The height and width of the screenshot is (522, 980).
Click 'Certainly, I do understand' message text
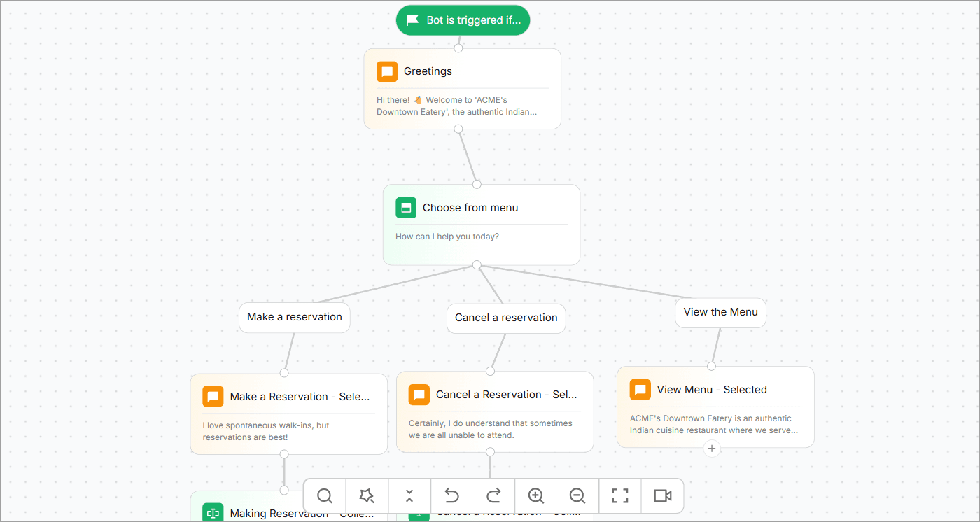[x=491, y=429]
